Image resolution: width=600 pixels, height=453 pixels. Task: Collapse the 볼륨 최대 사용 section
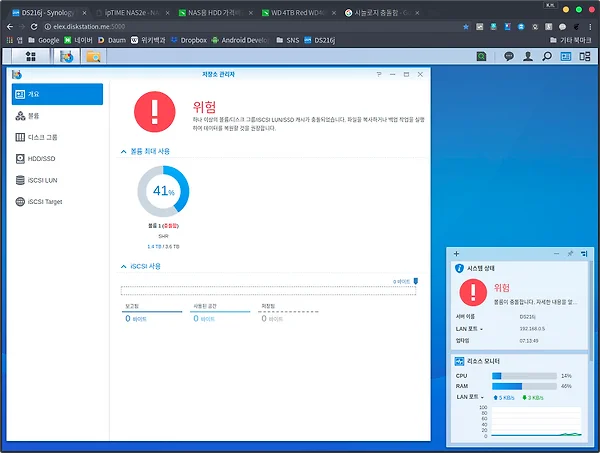coord(123,151)
